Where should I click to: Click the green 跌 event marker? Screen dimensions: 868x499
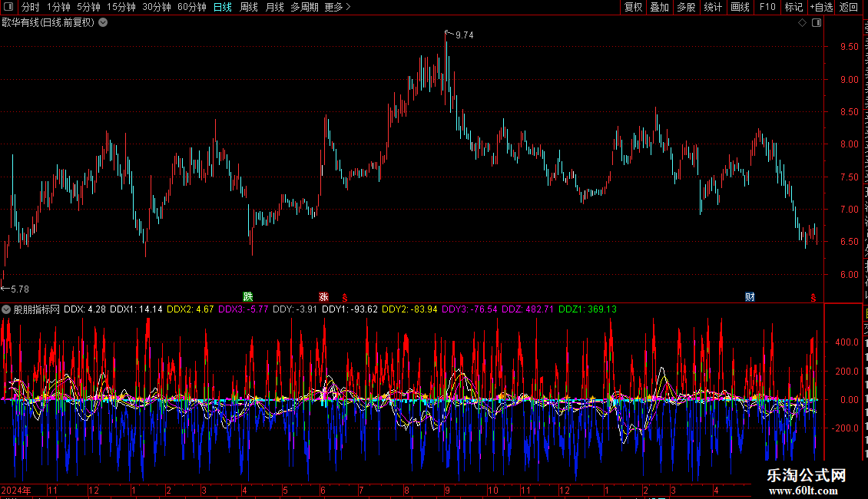pyautogui.click(x=247, y=297)
